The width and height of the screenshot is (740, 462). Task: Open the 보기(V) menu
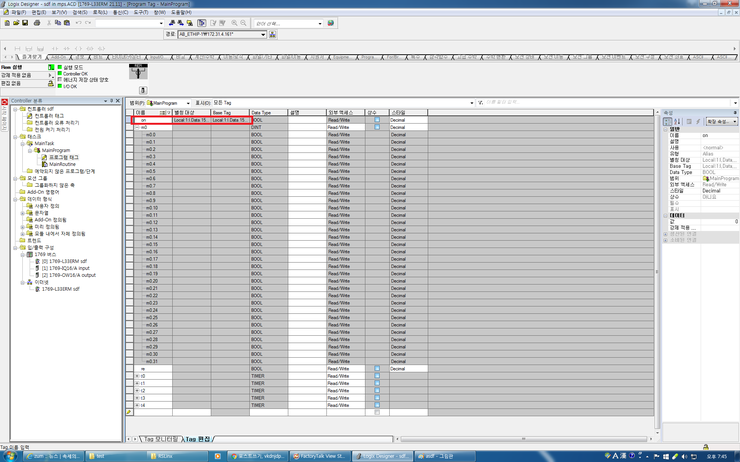59,12
